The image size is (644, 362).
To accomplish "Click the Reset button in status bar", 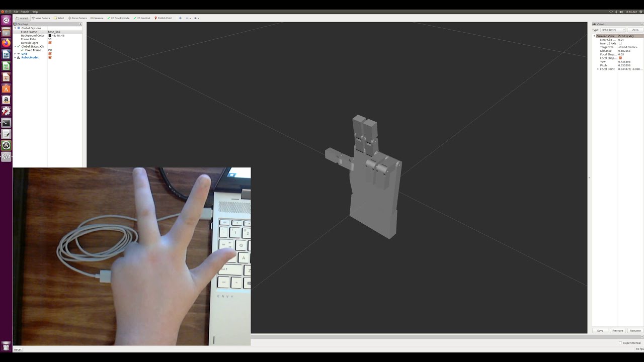I will pyautogui.click(x=18, y=349).
